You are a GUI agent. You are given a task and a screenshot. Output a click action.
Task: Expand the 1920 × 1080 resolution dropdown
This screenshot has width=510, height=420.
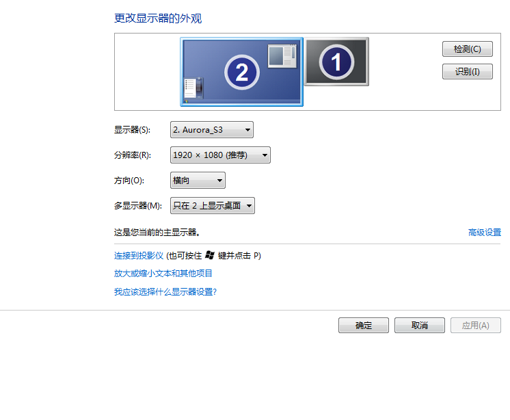[220, 155]
